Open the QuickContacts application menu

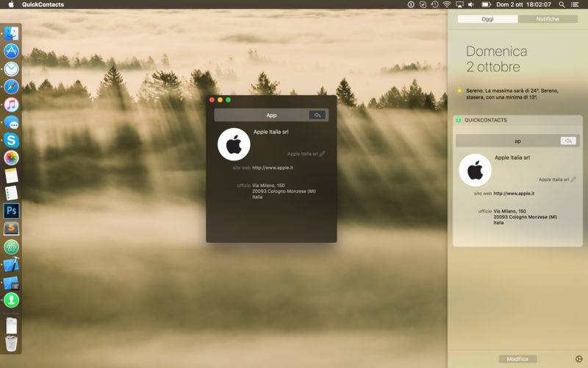tap(43, 4)
